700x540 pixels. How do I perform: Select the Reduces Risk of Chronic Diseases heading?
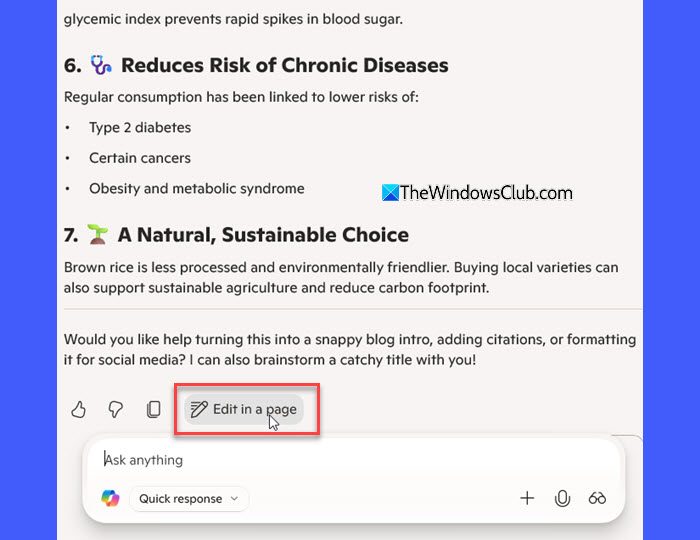(x=285, y=65)
